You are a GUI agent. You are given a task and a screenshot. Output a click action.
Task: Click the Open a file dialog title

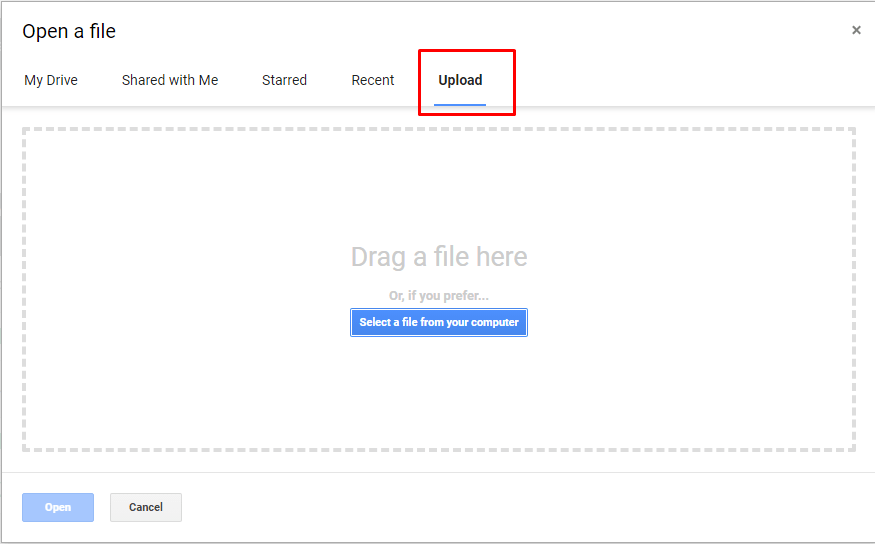tap(69, 31)
